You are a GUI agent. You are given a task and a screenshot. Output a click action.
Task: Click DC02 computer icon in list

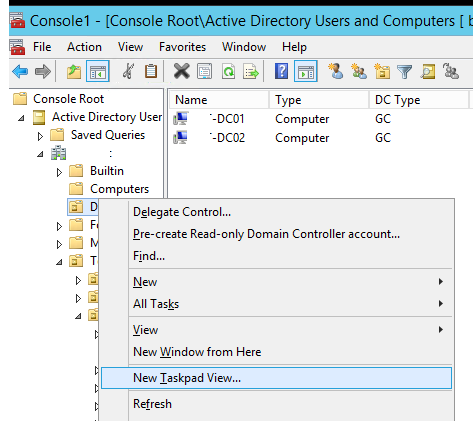point(181,137)
